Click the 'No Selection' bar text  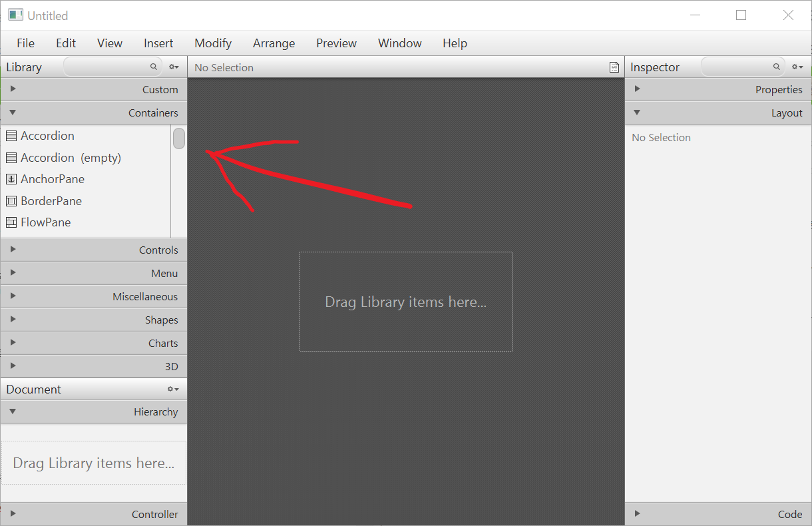click(224, 68)
